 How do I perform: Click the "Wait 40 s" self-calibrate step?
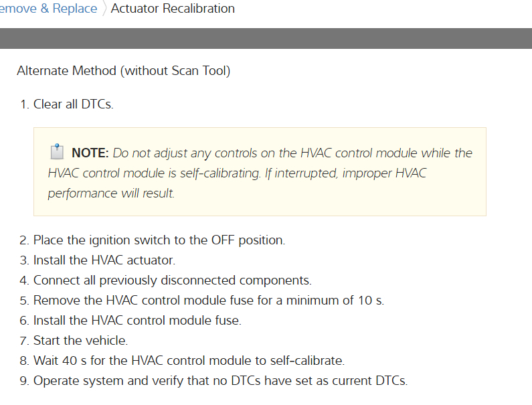tap(189, 361)
